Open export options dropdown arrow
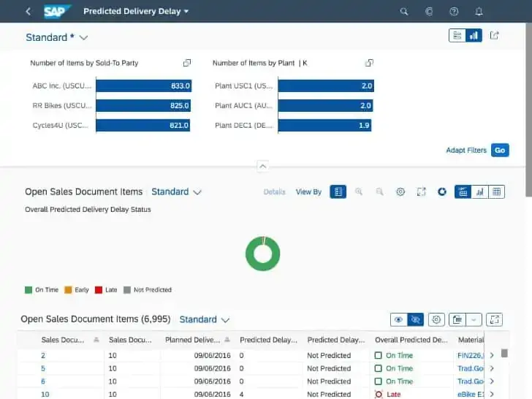Image resolution: width=532 pixels, height=399 pixels. [474, 319]
